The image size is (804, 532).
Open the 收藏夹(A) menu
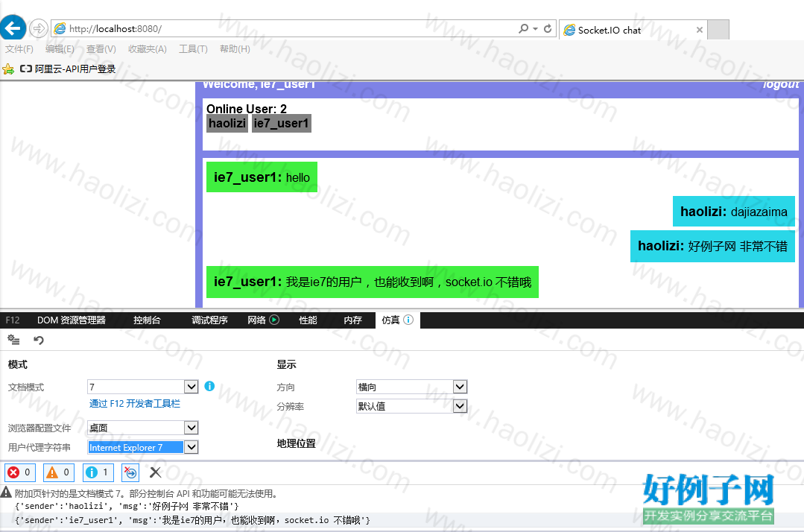(x=147, y=48)
